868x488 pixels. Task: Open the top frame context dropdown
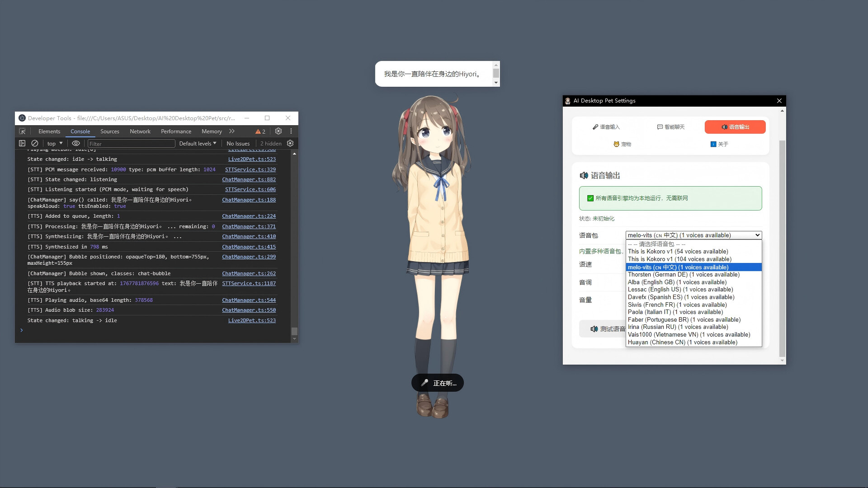coord(53,143)
